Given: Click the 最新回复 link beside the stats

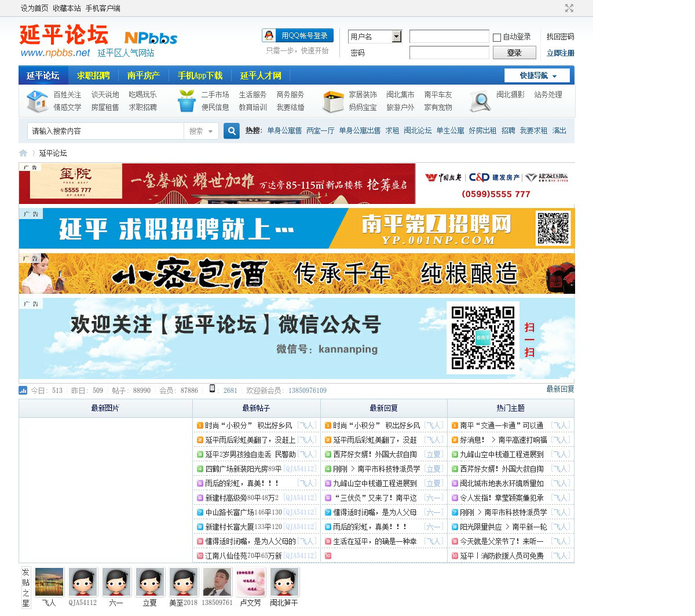Looking at the screenshot, I should pos(560,389).
